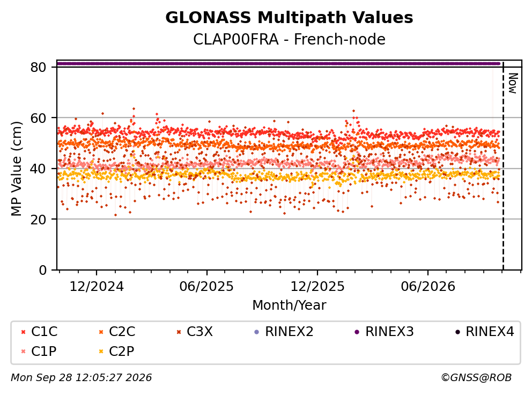Screen dimensions: 532x394
Task: Select the RINEX3 legend label
Action: click(x=389, y=332)
